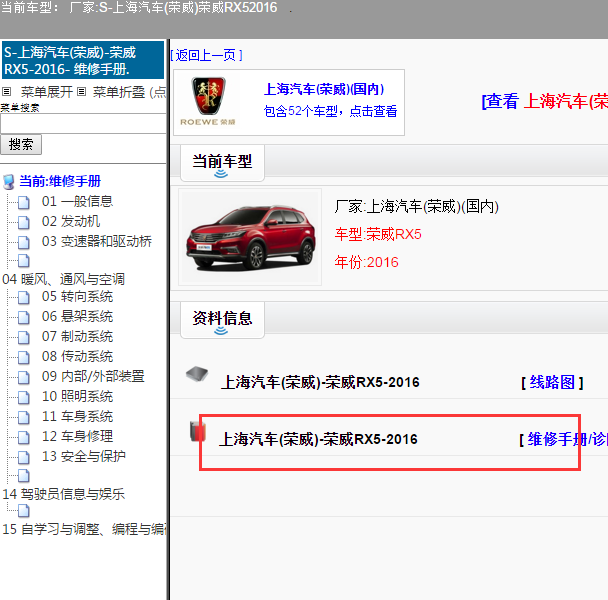Open tree item 10 照明系统
This screenshot has height=600, width=608.
(78, 396)
